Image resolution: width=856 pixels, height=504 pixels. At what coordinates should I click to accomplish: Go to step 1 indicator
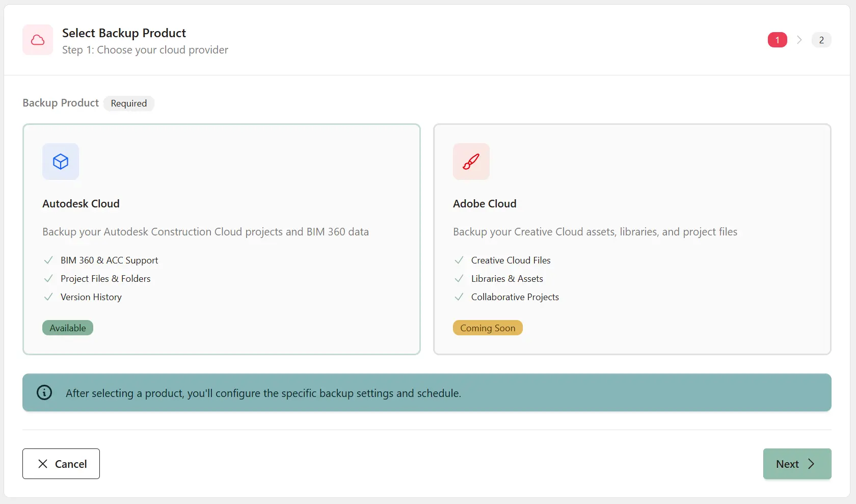(777, 40)
